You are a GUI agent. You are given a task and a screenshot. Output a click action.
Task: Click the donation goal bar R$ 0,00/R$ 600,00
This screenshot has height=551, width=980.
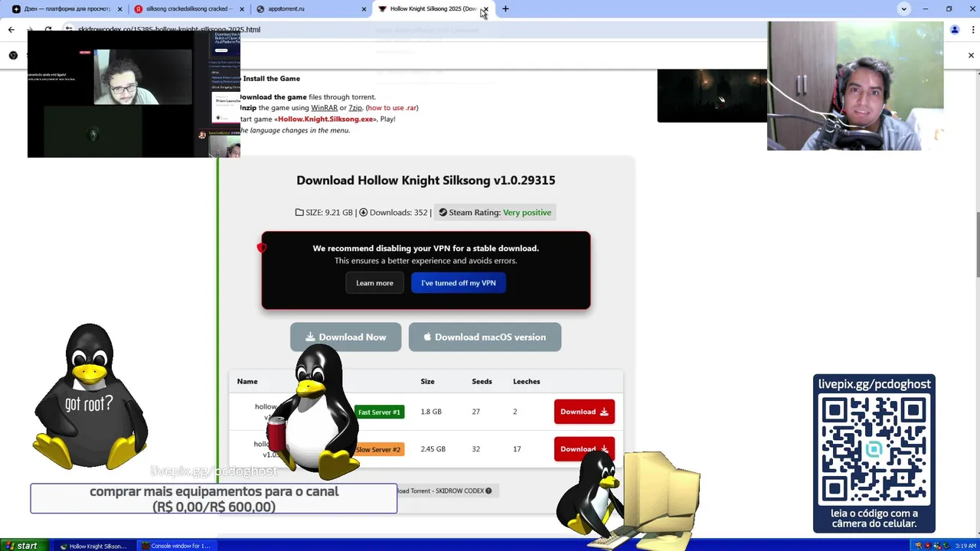click(214, 498)
